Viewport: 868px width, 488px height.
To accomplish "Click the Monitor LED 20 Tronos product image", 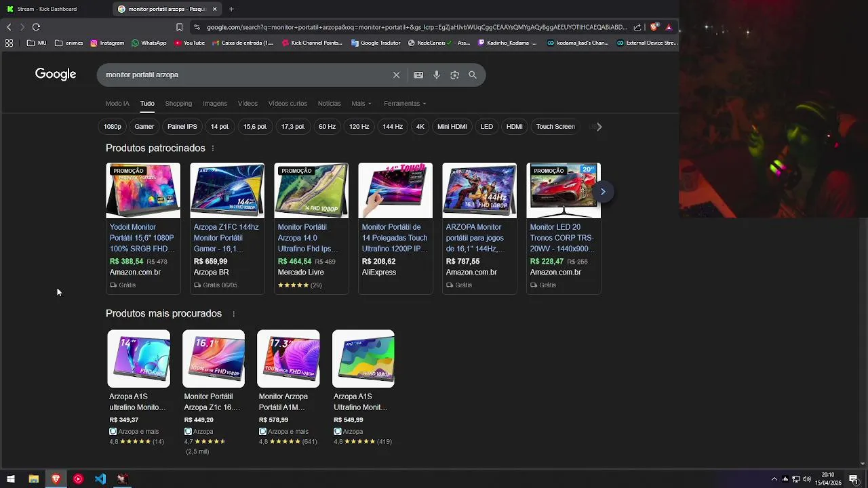I will tap(564, 190).
